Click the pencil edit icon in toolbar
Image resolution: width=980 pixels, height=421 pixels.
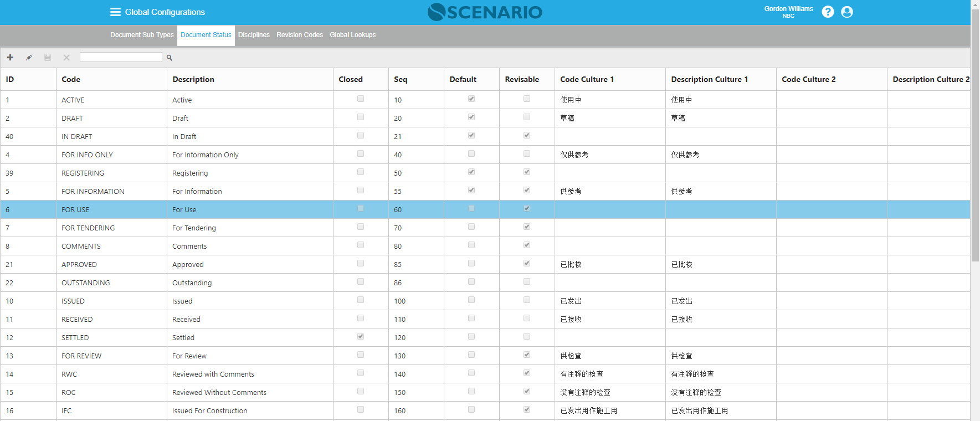29,58
